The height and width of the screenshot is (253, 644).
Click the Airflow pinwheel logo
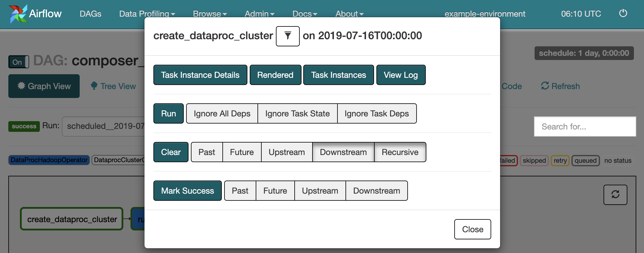[x=18, y=14]
